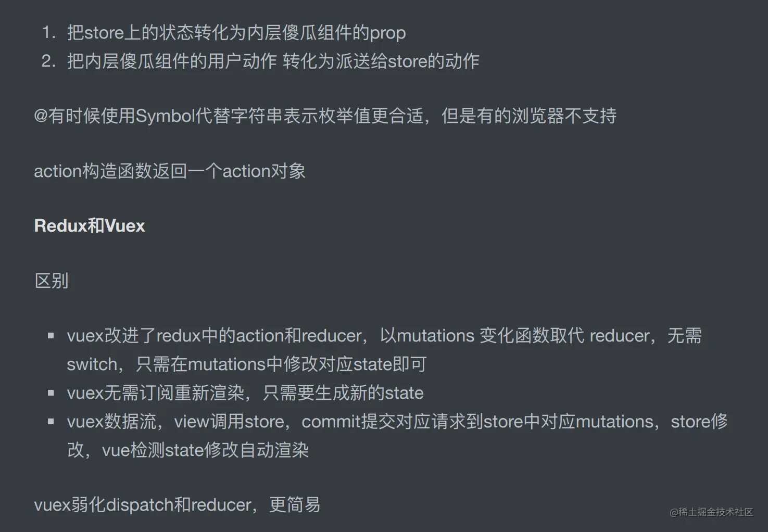Click the line action构造函数返回一个action对象
768x532 pixels.
[x=170, y=171]
